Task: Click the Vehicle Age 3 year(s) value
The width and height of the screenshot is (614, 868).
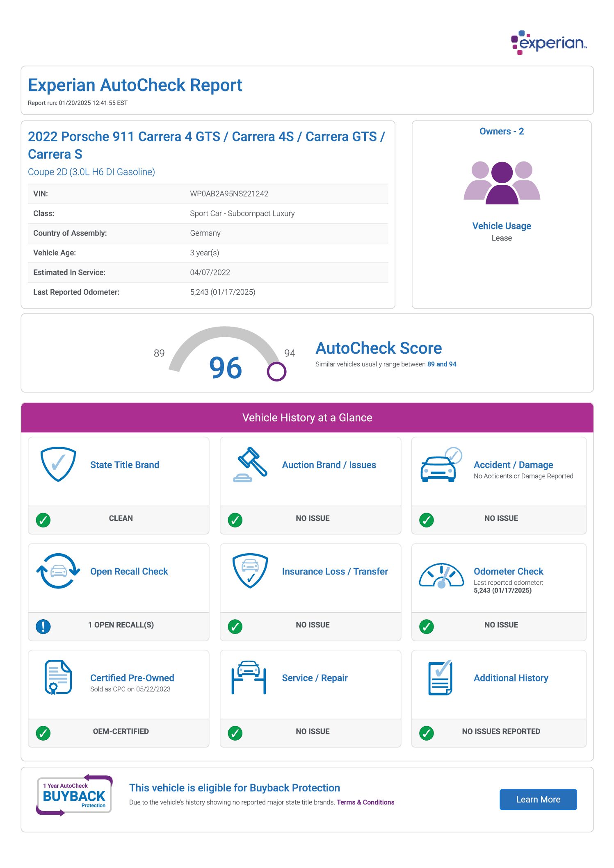Action: click(x=204, y=253)
